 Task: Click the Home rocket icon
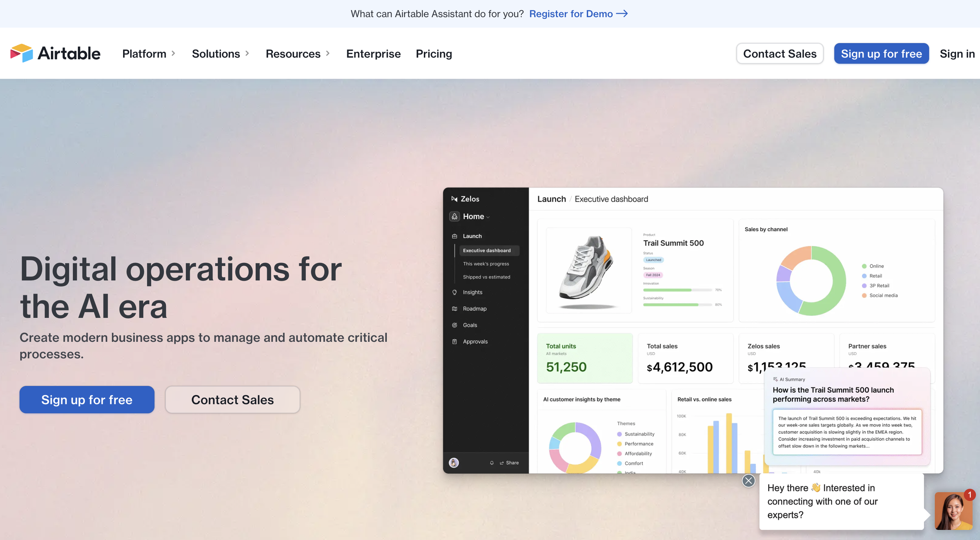pos(454,216)
